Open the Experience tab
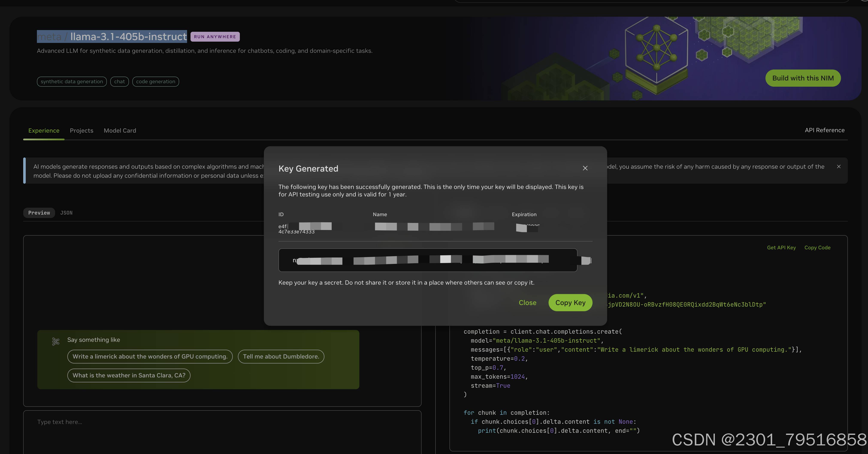Image resolution: width=868 pixels, height=454 pixels. [44, 130]
